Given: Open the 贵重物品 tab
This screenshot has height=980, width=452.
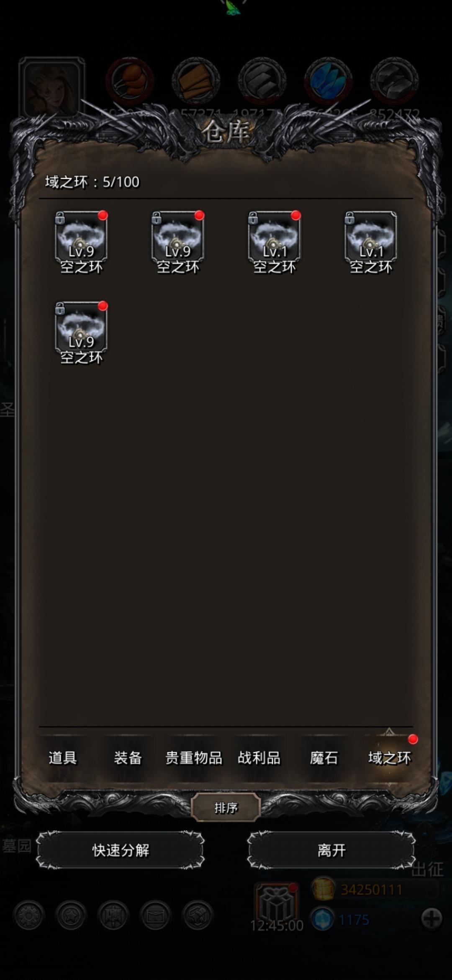Looking at the screenshot, I should [x=194, y=758].
